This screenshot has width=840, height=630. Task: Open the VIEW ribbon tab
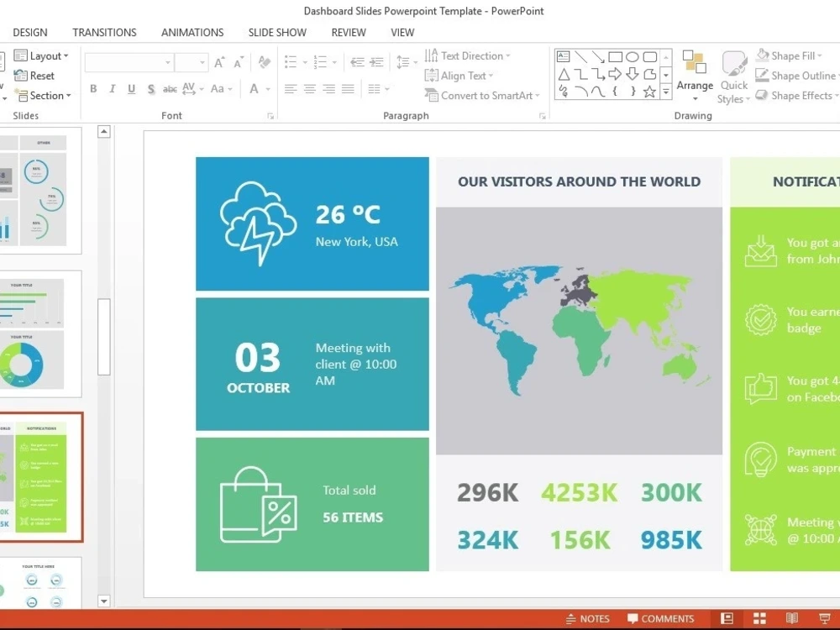[x=402, y=33]
